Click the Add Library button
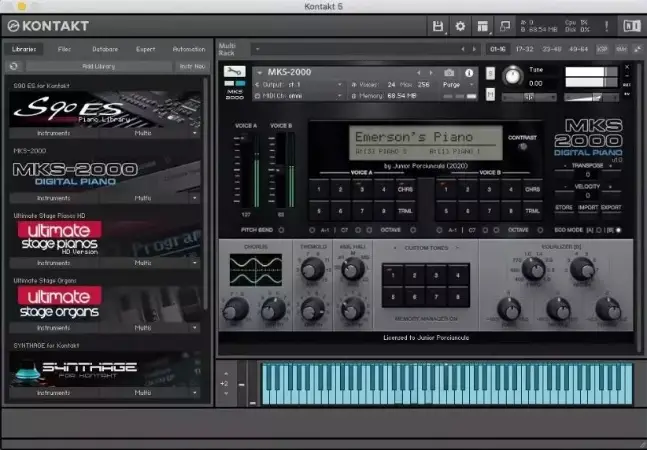The image size is (647, 450). tap(98, 66)
